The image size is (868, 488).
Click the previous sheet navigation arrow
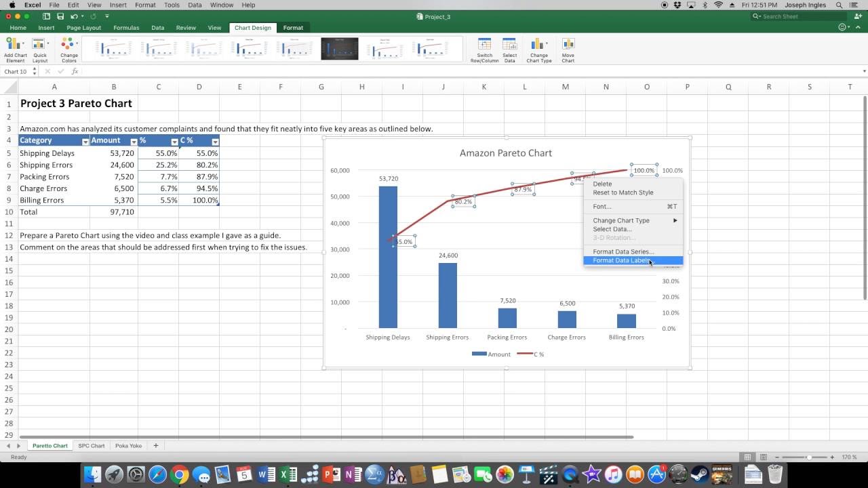tap(9, 446)
